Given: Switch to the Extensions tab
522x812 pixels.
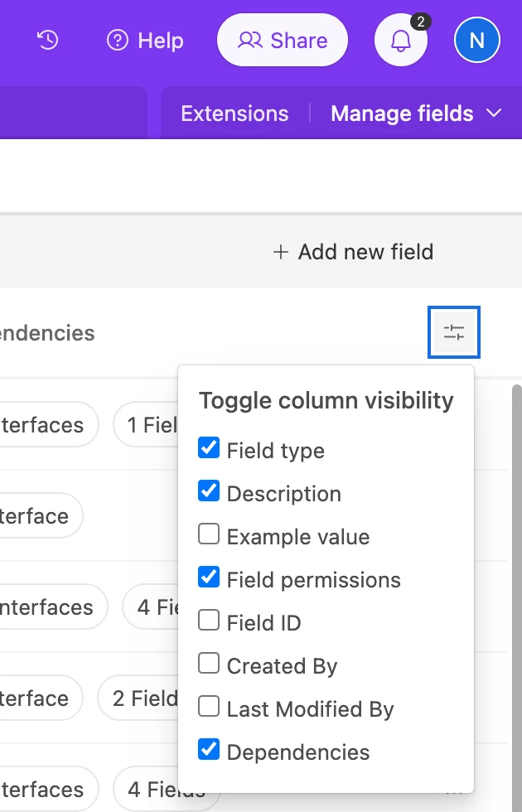Looking at the screenshot, I should (234, 114).
